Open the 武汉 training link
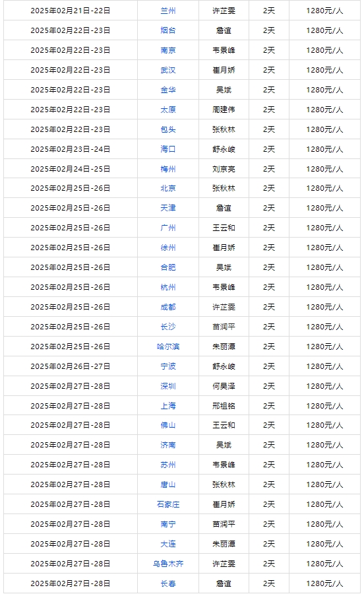This screenshot has width=364, height=596. tap(167, 70)
